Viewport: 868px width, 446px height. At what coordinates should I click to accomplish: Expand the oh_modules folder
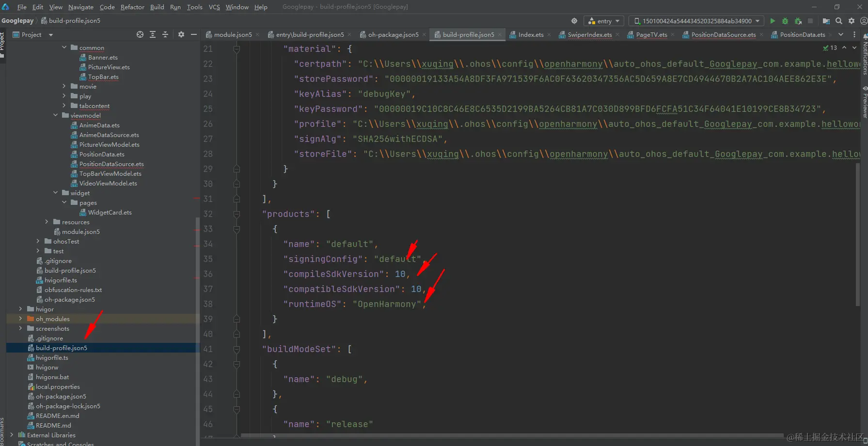click(x=20, y=319)
